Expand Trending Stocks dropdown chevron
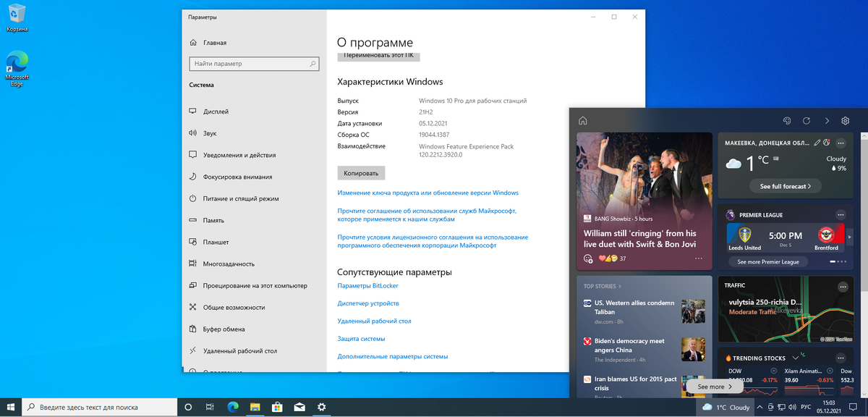 [795, 358]
